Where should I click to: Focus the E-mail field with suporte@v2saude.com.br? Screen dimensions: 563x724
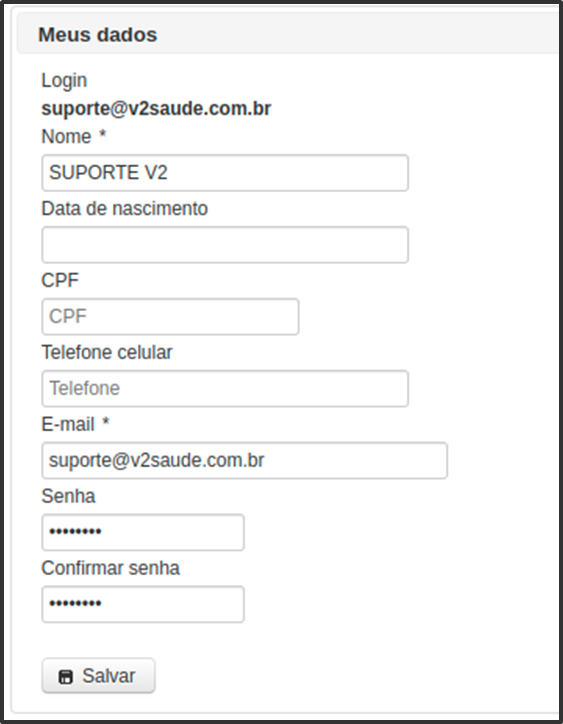[x=244, y=460]
